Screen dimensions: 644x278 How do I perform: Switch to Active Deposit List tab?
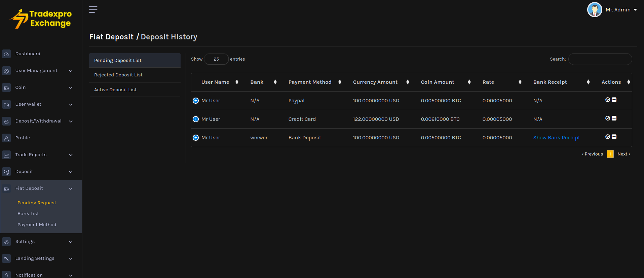[x=115, y=90]
